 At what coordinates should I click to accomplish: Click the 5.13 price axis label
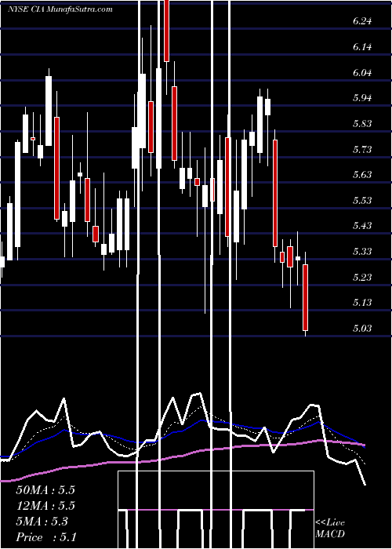tap(362, 303)
